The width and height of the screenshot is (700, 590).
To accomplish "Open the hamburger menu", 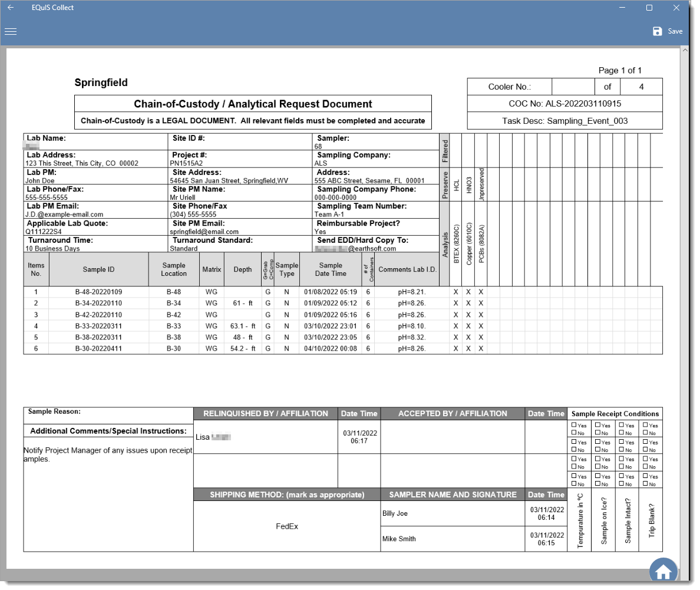I will [x=11, y=32].
